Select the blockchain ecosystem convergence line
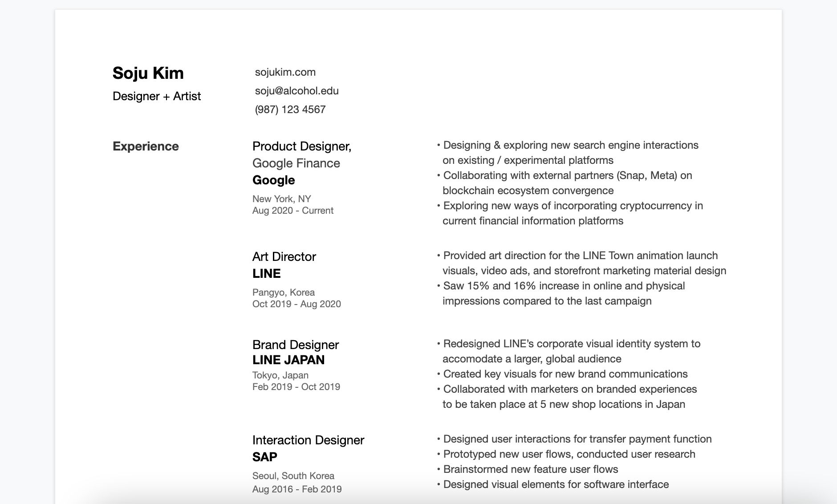Viewport: 837px width, 504px height. (528, 191)
